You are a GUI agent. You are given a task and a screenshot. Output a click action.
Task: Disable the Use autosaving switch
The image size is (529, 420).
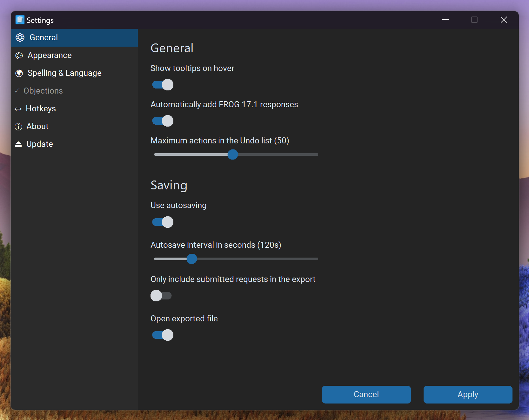(163, 222)
